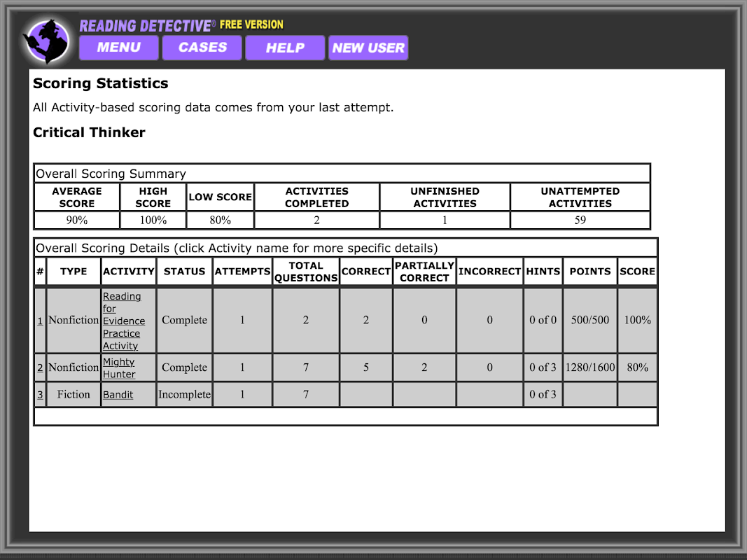Open the MENU button
The image size is (747, 560).
click(x=118, y=48)
